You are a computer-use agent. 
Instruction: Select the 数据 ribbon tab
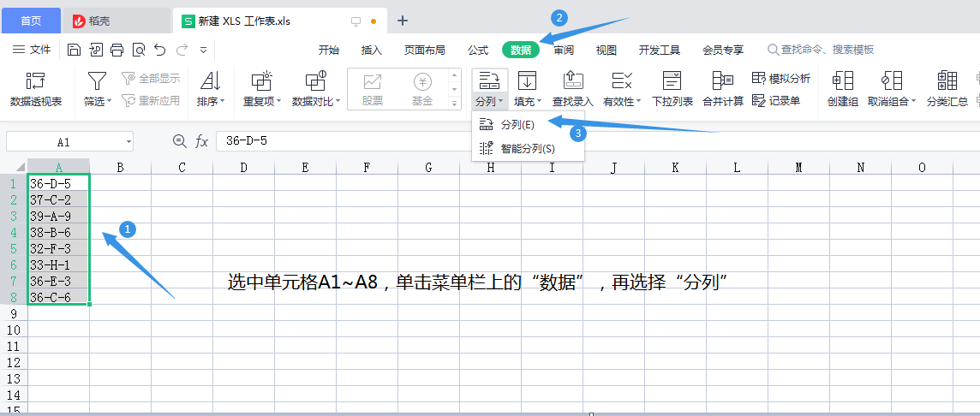(521, 51)
